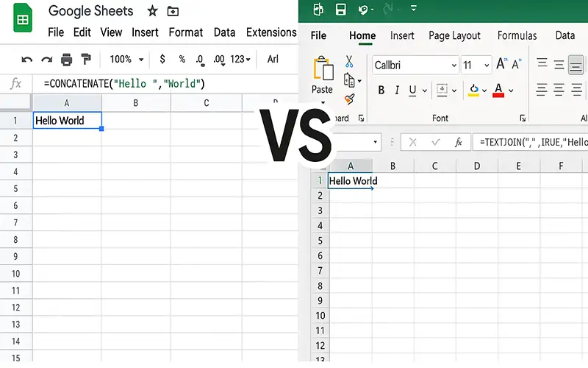
Task: Open the Format menu in Google Sheets
Action: click(186, 32)
